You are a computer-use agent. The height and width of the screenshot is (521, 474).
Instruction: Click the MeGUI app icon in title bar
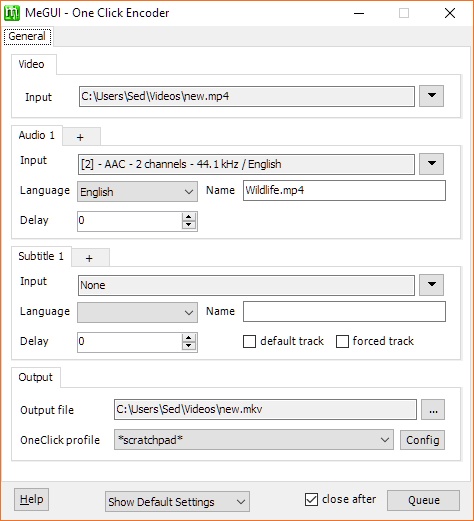pyautogui.click(x=12, y=13)
